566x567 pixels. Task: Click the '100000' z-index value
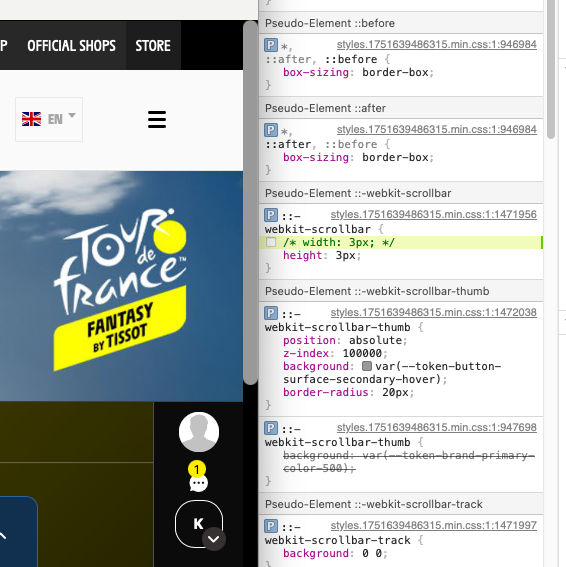[x=362, y=353]
